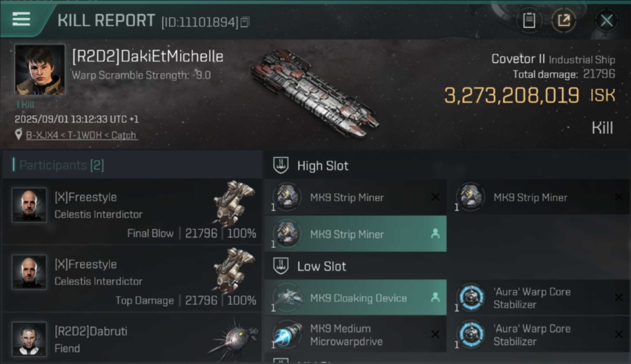The width and height of the screenshot is (631, 364).
Task: Copy the kill report ID
Action: (x=245, y=22)
